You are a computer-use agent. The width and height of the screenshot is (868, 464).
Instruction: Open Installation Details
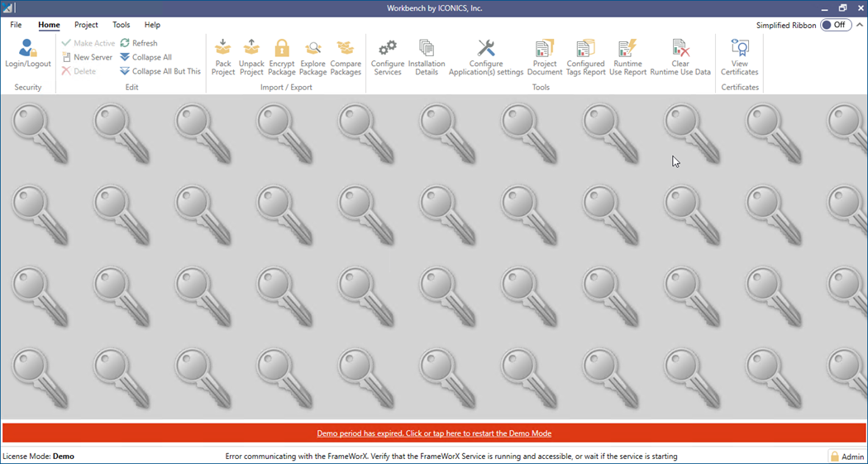[427, 57]
